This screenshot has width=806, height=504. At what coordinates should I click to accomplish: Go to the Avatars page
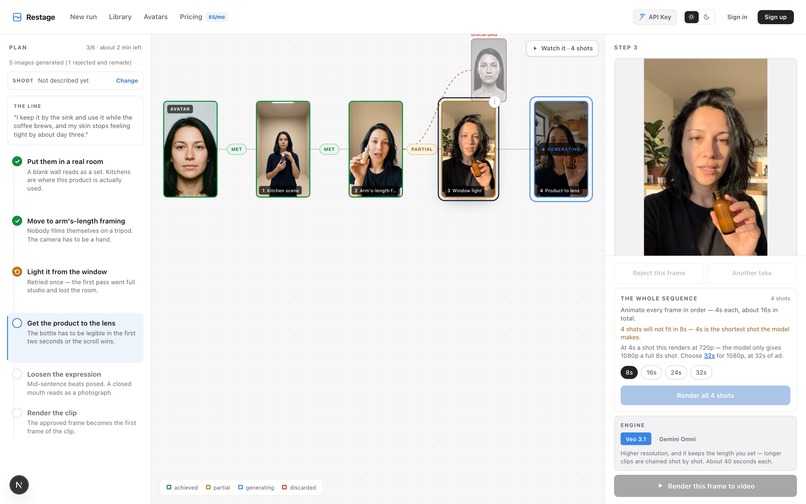[x=155, y=17]
